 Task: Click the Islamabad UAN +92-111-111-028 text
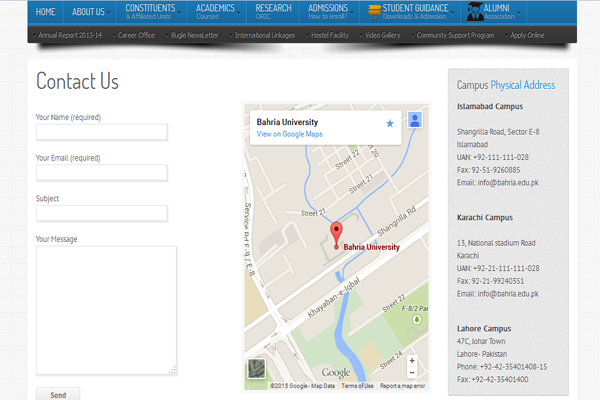pos(492,157)
